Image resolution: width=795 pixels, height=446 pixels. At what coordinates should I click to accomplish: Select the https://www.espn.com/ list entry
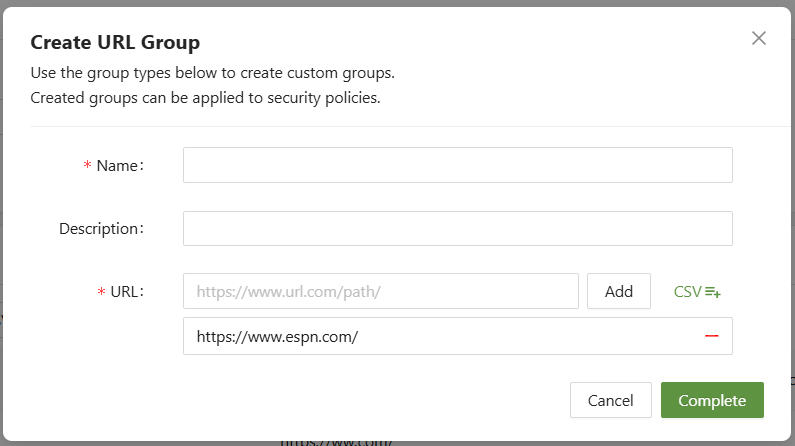(x=277, y=337)
